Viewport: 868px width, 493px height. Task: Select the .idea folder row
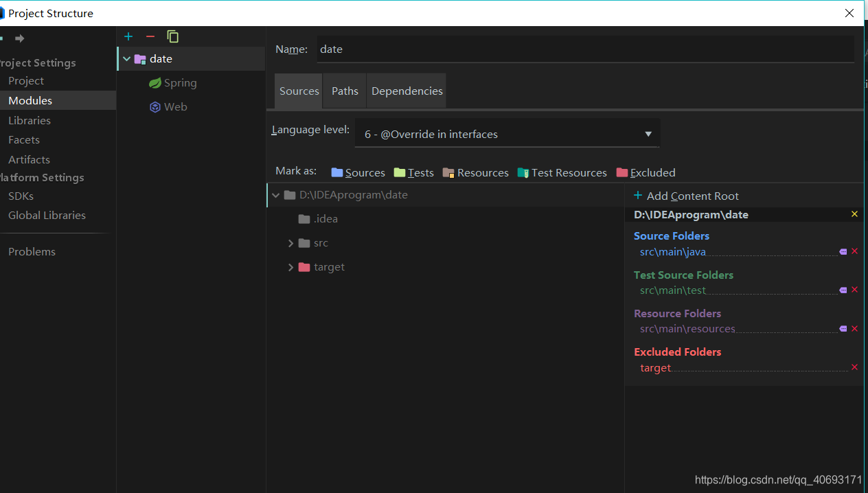[x=445, y=219]
